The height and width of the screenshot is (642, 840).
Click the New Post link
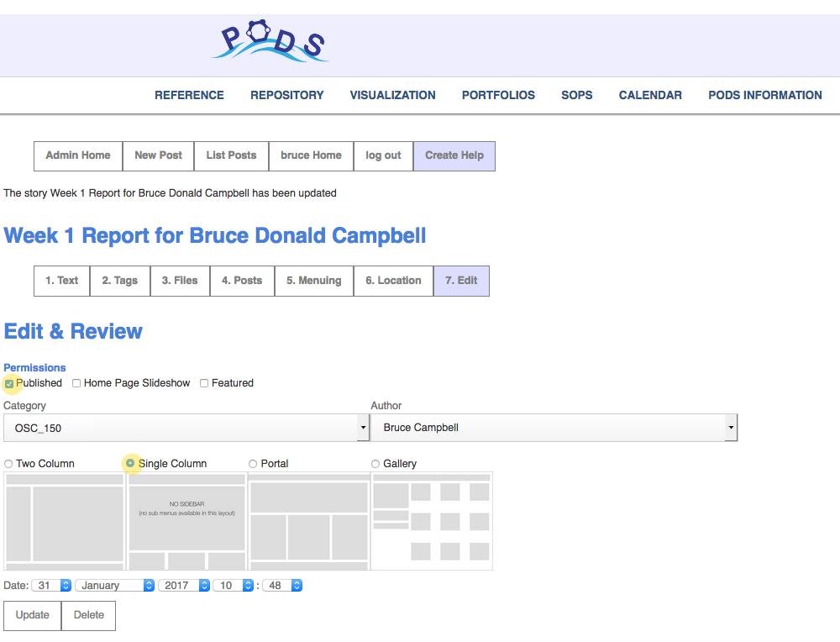click(x=158, y=155)
